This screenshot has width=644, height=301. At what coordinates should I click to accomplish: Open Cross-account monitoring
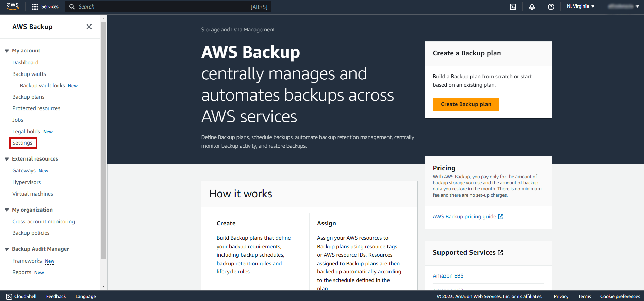[x=44, y=222]
